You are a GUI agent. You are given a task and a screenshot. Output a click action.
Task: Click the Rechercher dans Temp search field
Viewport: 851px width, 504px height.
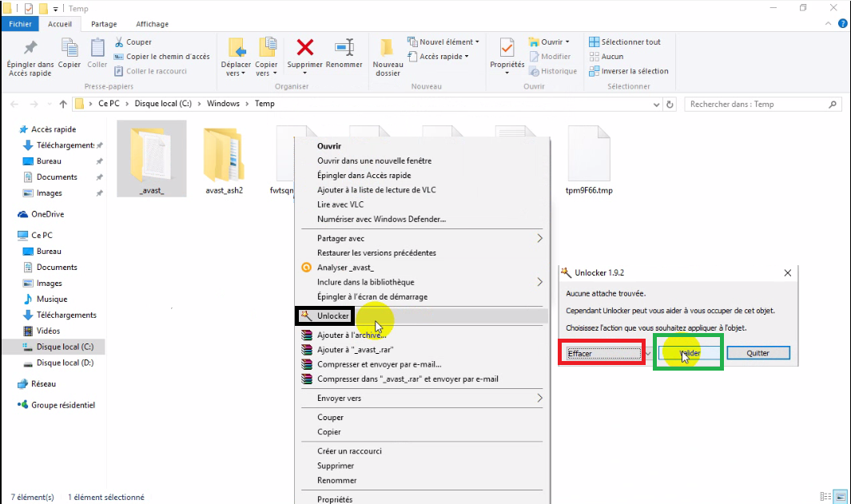tap(759, 104)
